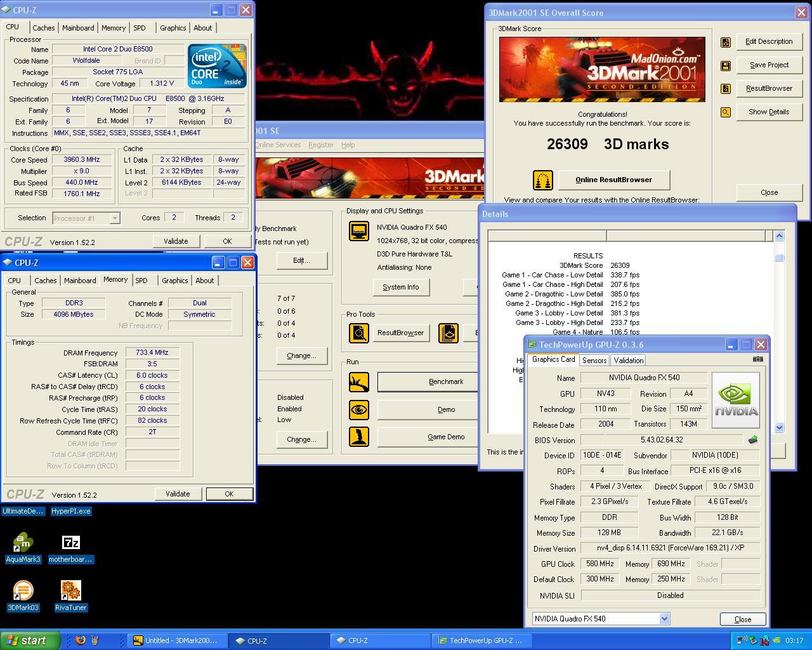Click the Details list scroll up arrow
The height and width of the screenshot is (650, 812).
(x=780, y=235)
